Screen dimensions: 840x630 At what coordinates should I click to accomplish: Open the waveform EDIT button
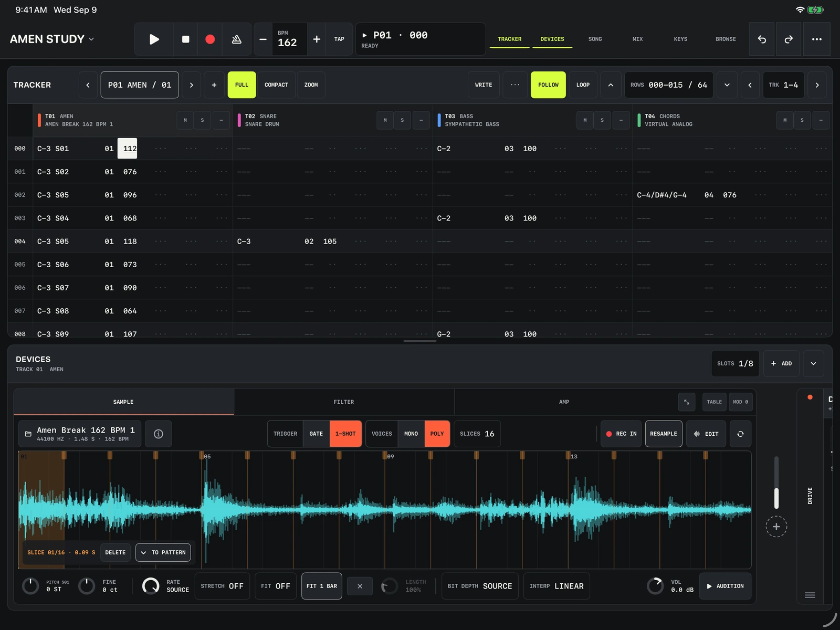pos(706,434)
